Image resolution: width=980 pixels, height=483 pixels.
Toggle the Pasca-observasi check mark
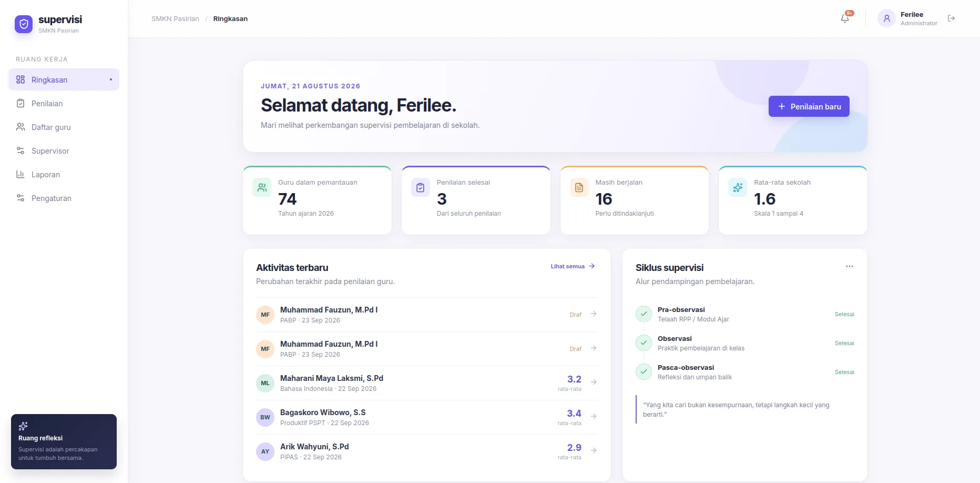(x=644, y=372)
